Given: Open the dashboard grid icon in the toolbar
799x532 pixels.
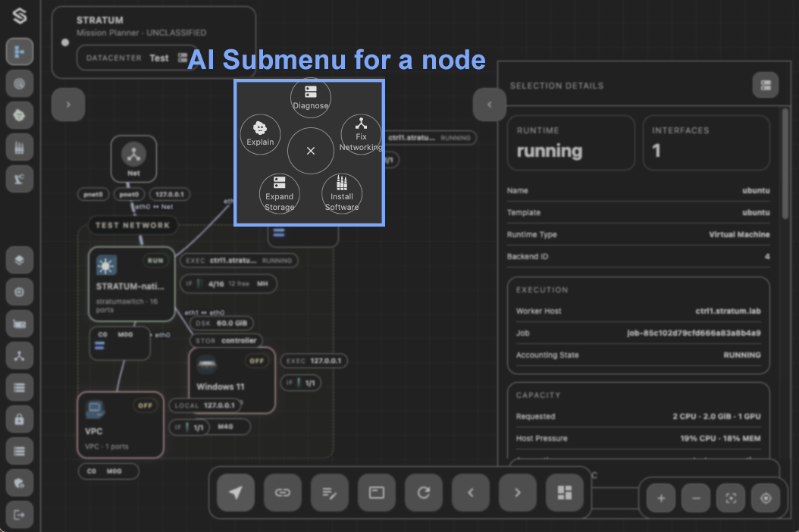Looking at the screenshot, I should tap(565, 493).
